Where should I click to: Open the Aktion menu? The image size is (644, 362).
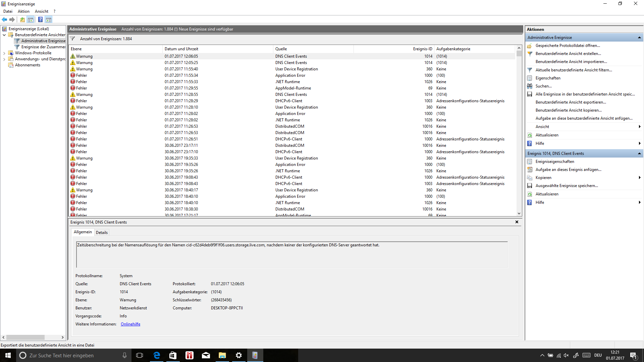(x=23, y=11)
